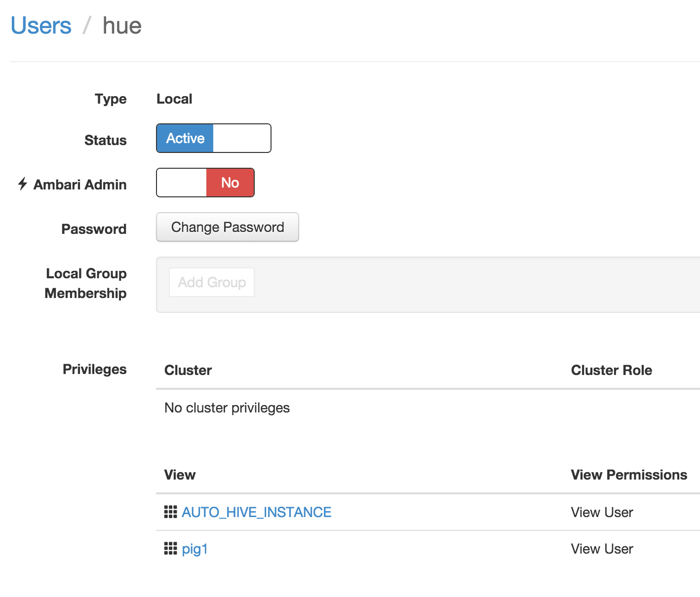
Task: Click the Cluster column header
Action: coord(188,370)
